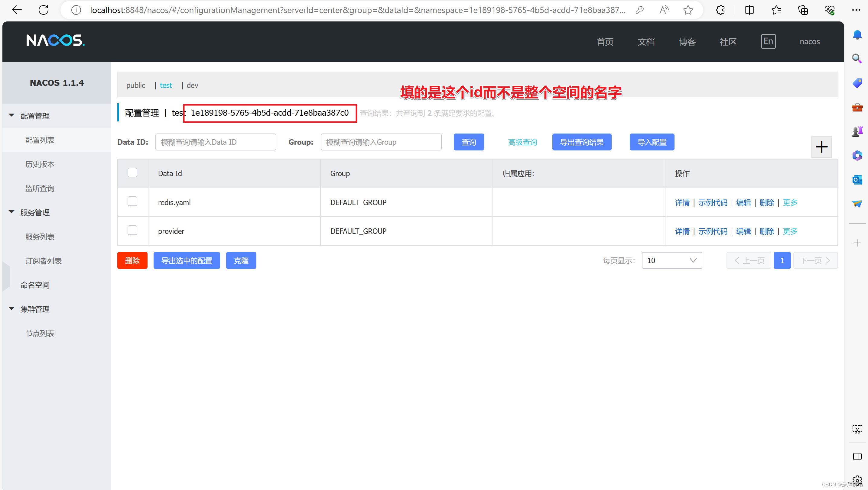Open 配置列表 in side menu

pyautogui.click(x=40, y=140)
